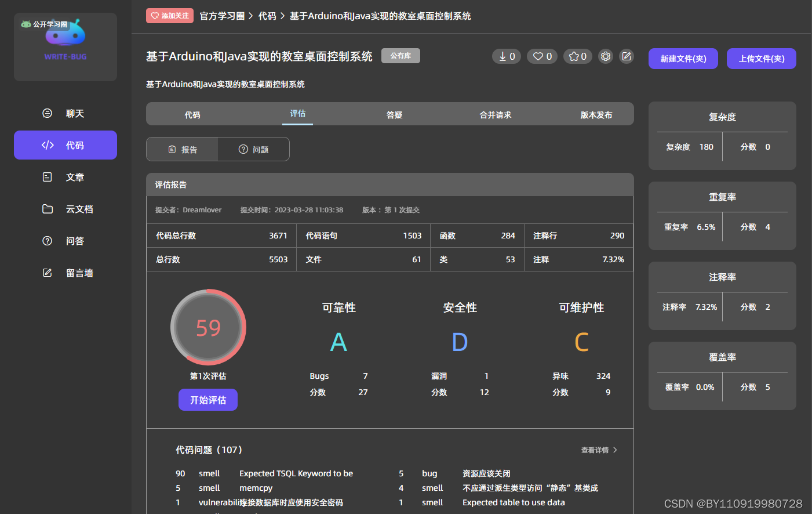Click the 添加关注 follow button
Image resolution: width=812 pixels, height=514 pixels.
(170, 16)
